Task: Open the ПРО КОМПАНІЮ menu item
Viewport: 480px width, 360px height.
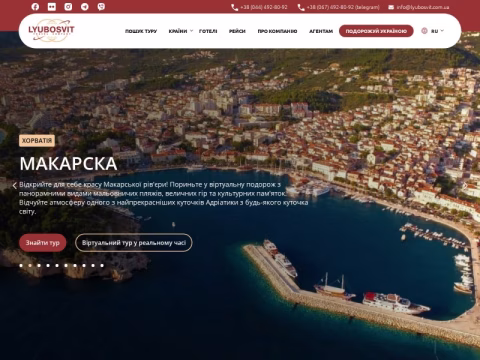Action: pos(277,31)
